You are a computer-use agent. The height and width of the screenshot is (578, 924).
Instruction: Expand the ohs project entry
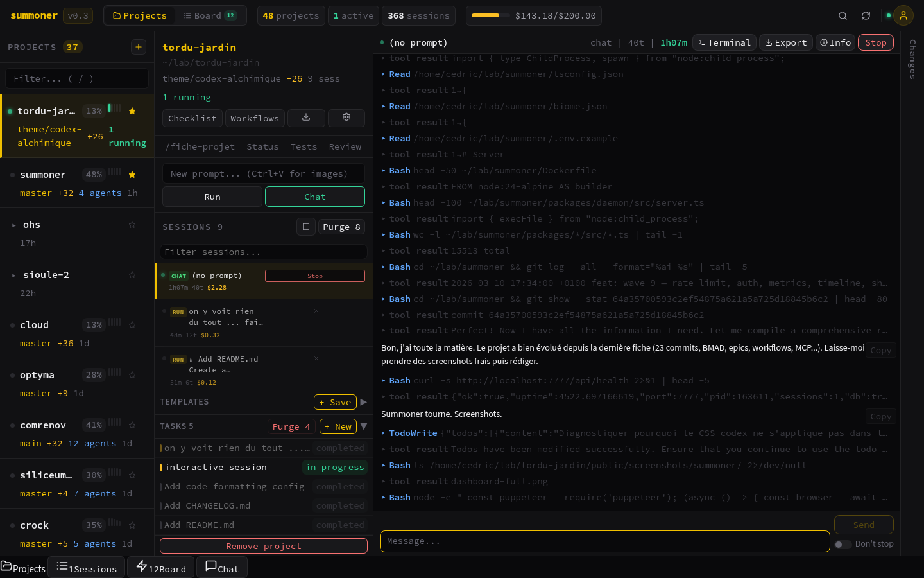tap(14, 224)
